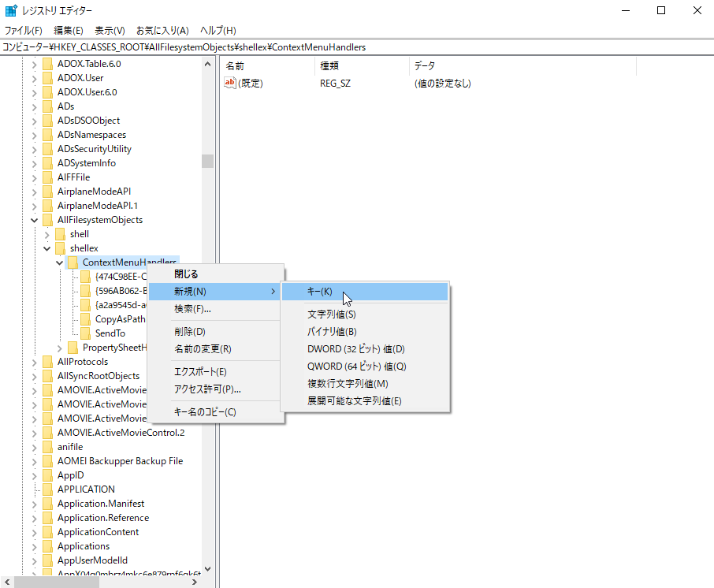
Task: Select the ADsSecurityUtility key
Action: (x=95, y=149)
